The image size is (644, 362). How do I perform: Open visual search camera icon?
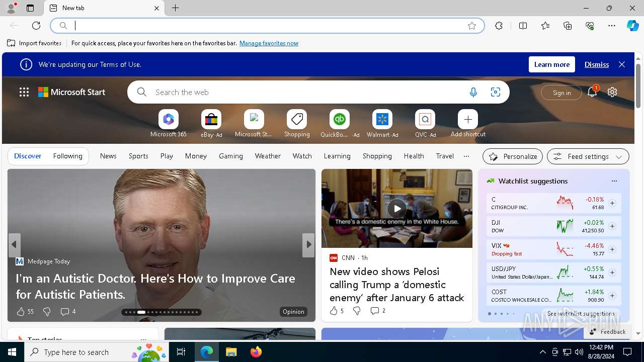point(496,92)
